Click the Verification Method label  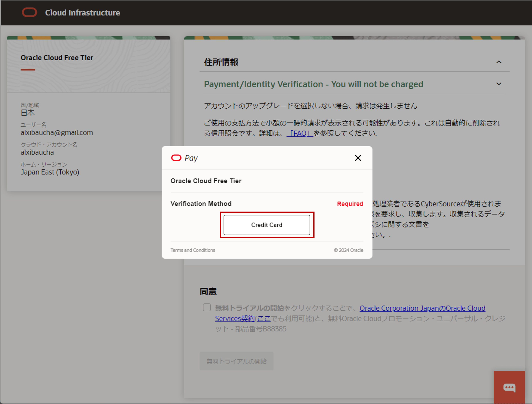tap(201, 204)
